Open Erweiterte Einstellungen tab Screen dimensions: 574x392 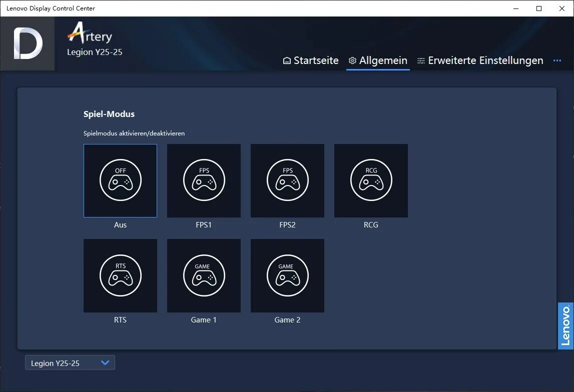tap(480, 60)
